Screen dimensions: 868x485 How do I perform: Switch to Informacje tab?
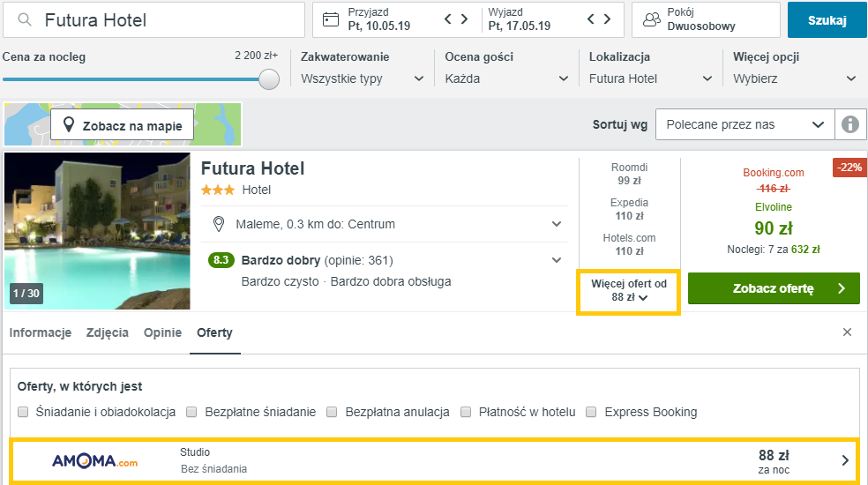point(41,332)
